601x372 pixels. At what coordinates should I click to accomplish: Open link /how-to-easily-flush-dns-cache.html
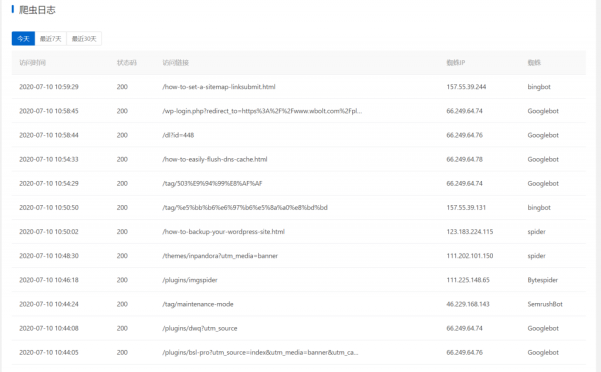[x=215, y=159]
